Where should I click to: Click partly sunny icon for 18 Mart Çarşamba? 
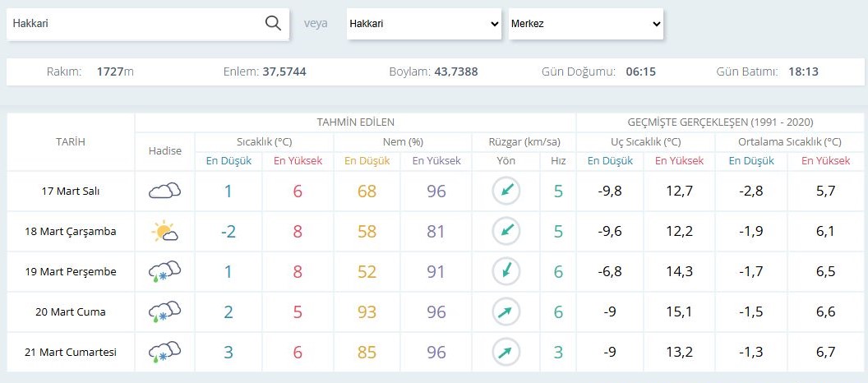164,232
